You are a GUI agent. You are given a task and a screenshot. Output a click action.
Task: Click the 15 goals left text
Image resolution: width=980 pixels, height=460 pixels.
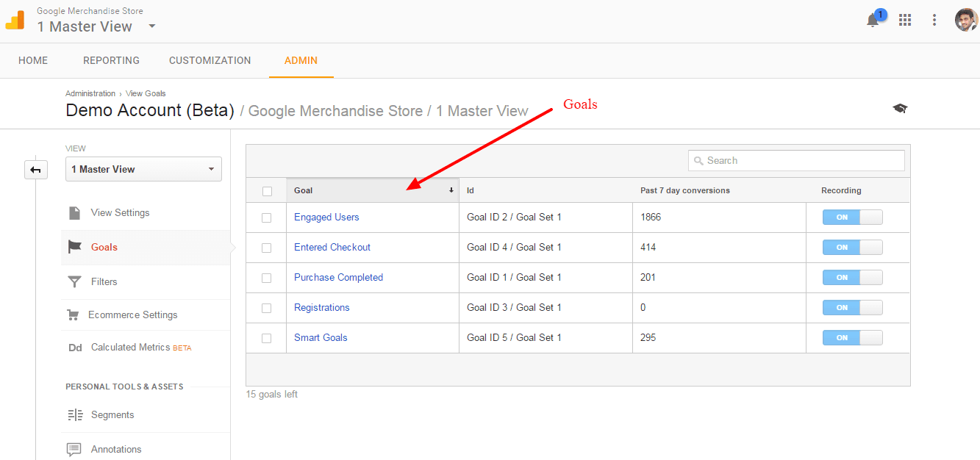pyautogui.click(x=272, y=395)
